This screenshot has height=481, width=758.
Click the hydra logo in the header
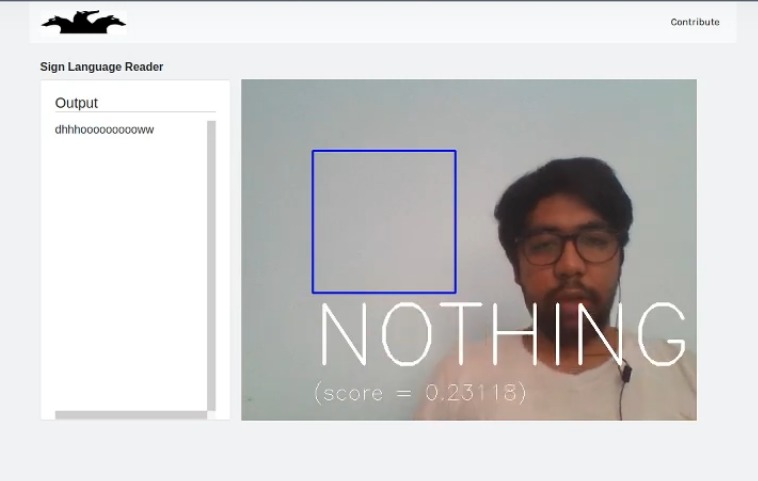pyautogui.click(x=84, y=22)
